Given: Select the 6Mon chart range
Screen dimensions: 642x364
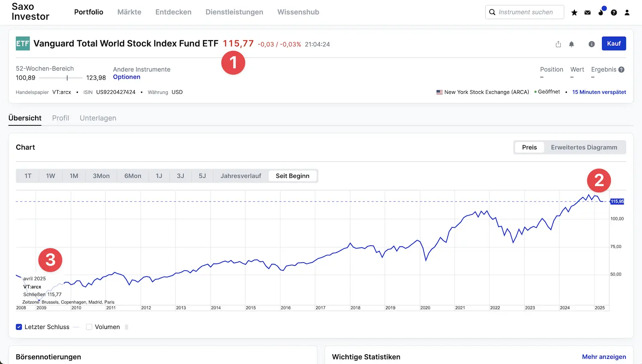Looking at the screenshot, I should 133,176.
